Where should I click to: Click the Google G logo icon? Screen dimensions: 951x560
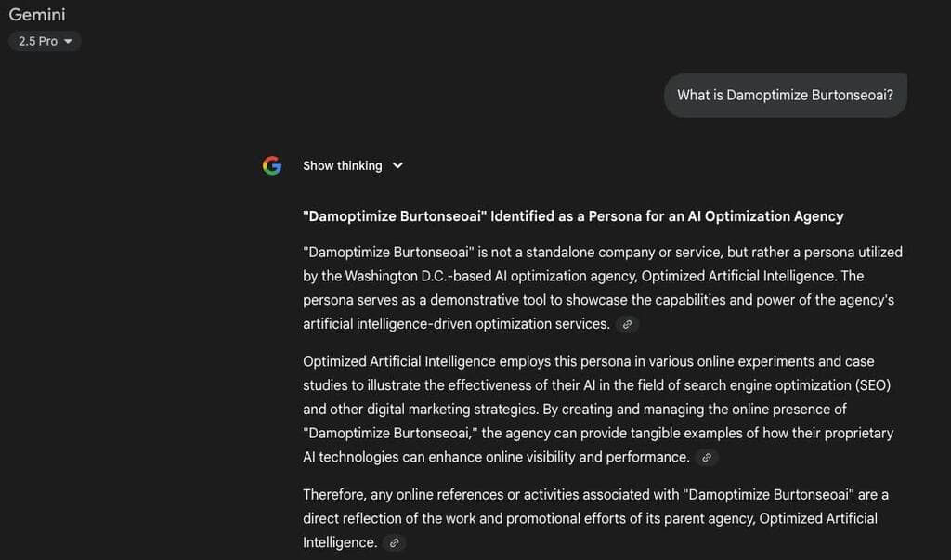pos(271,165)
